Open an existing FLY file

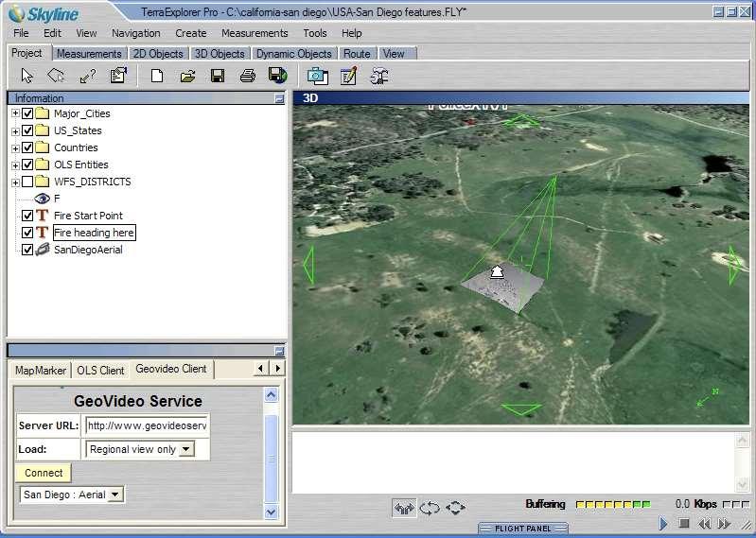187,76
